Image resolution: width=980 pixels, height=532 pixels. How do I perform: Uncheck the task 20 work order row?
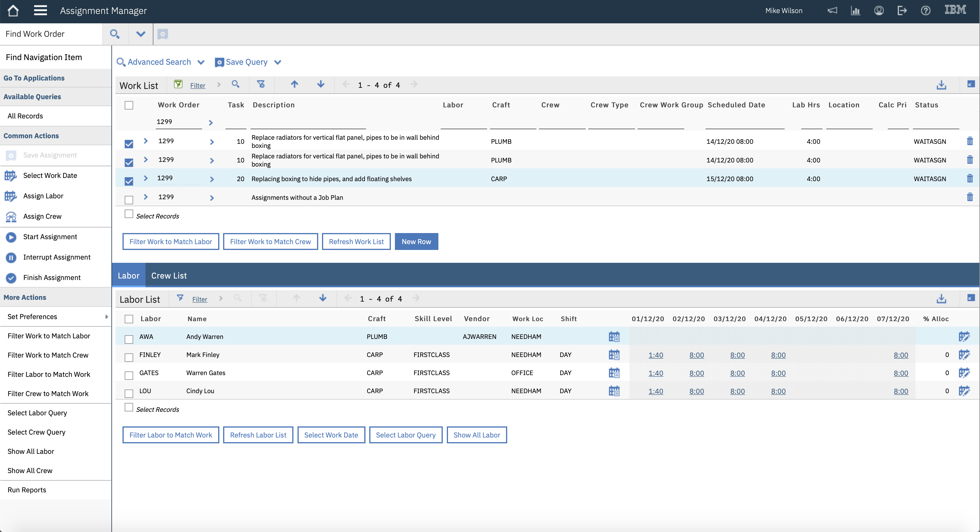tap(129, 181)
